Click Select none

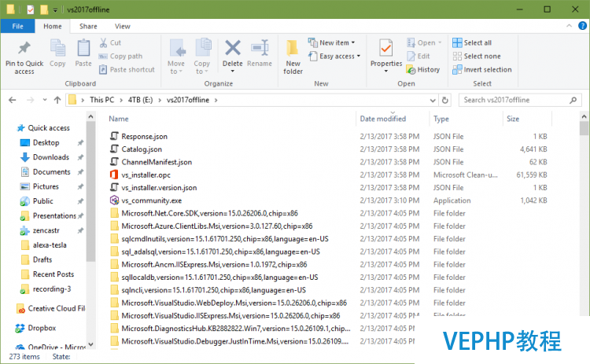point(477,56)
